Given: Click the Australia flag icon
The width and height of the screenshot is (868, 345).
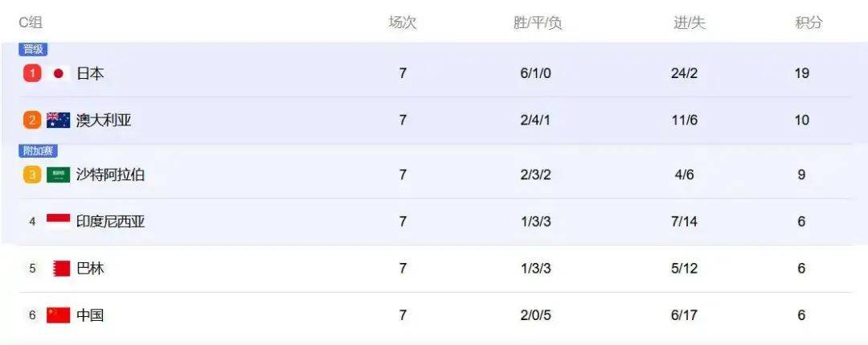Looking at the screenshot, I should [58, 120].
